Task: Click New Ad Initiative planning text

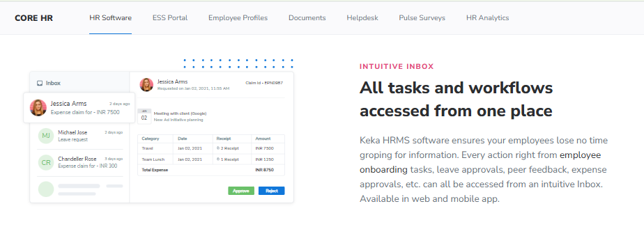Action: 178,120
